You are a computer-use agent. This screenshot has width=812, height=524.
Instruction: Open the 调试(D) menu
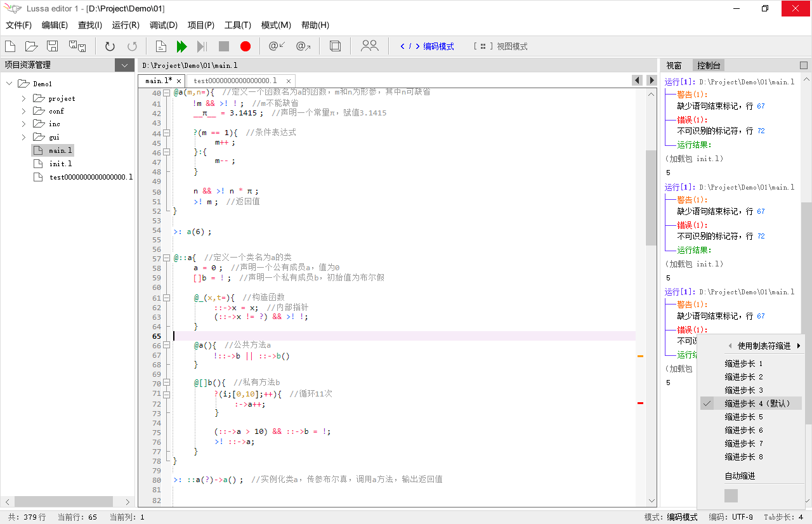(163, 25)
